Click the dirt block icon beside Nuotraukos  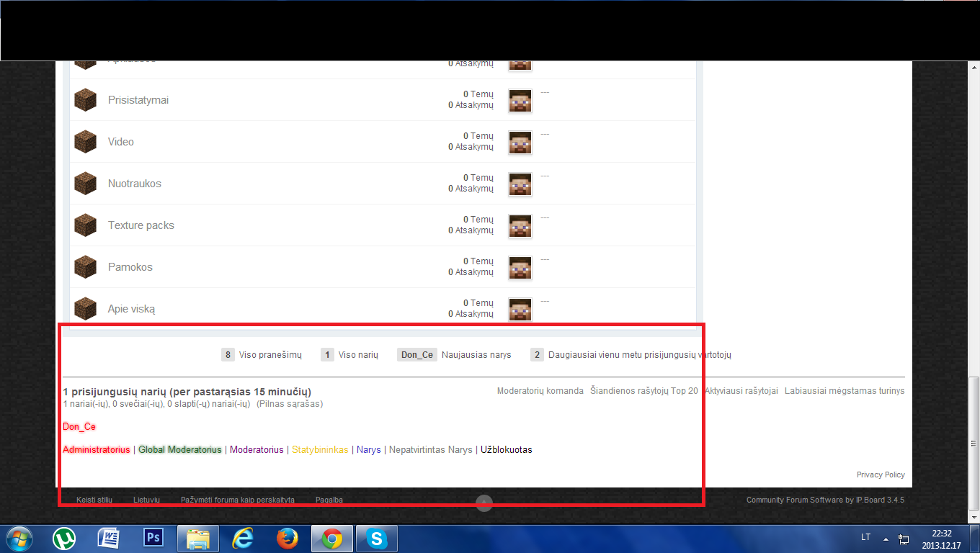point(85,184)
